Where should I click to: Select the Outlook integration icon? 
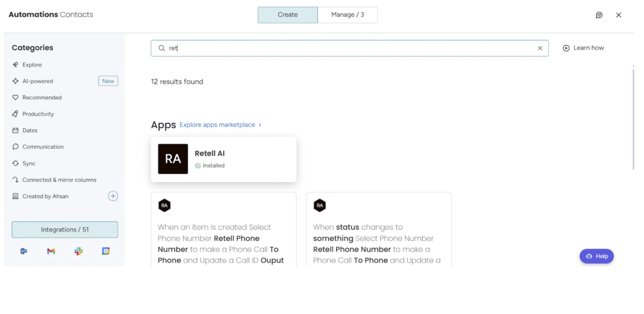[23, 251]
